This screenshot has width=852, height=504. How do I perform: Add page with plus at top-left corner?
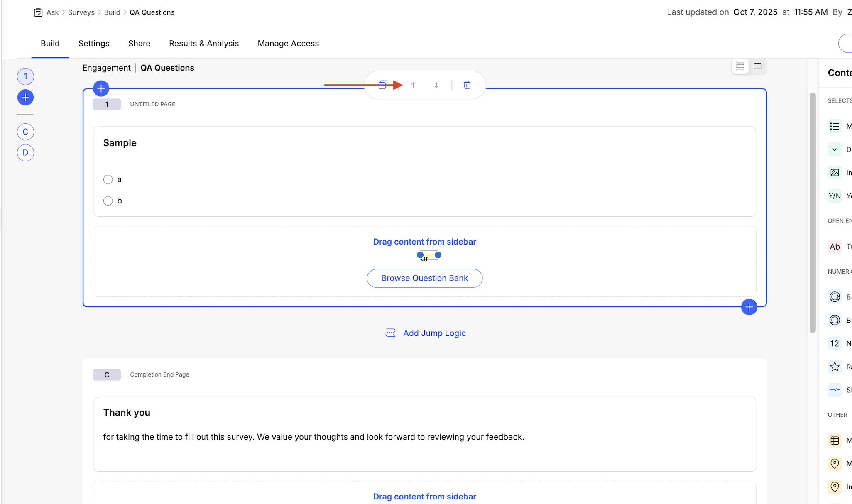pyautogui.click(x=101, y=88)
